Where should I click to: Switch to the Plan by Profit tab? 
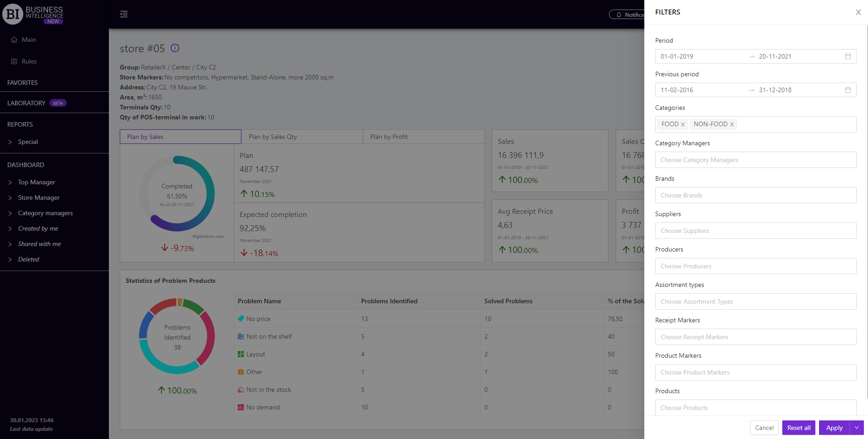tap(423, 137)
